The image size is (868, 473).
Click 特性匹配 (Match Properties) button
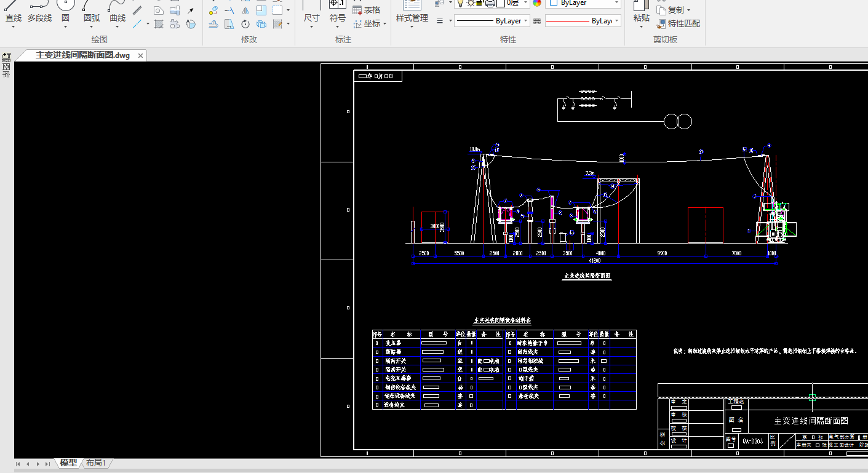tap(679, 23)
